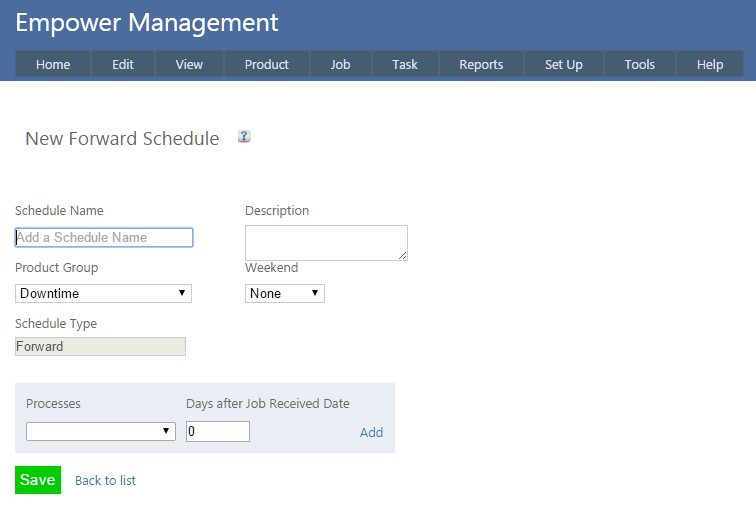Click the Job menu item
756x521 pixels.
(x=341, y=65)
